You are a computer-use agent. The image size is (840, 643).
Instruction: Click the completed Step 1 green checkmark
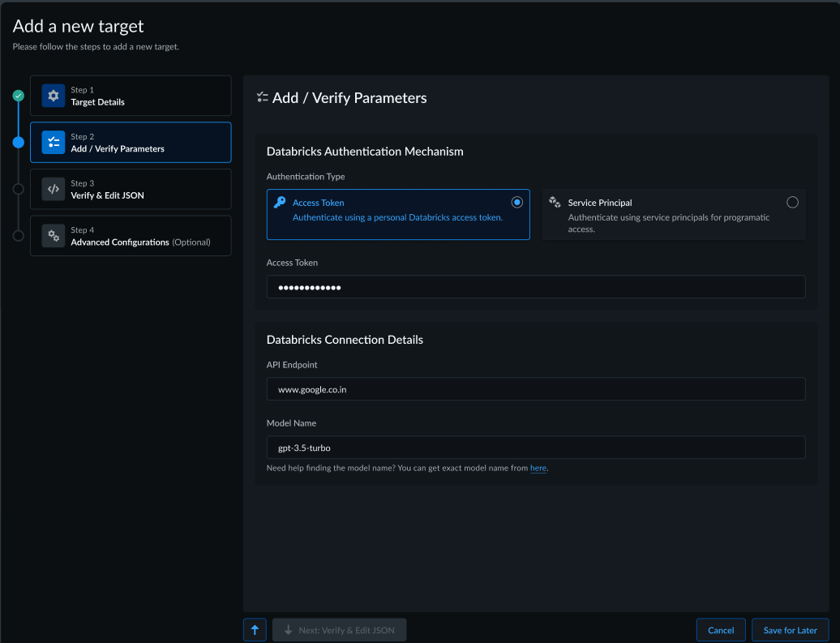(18, 96)
